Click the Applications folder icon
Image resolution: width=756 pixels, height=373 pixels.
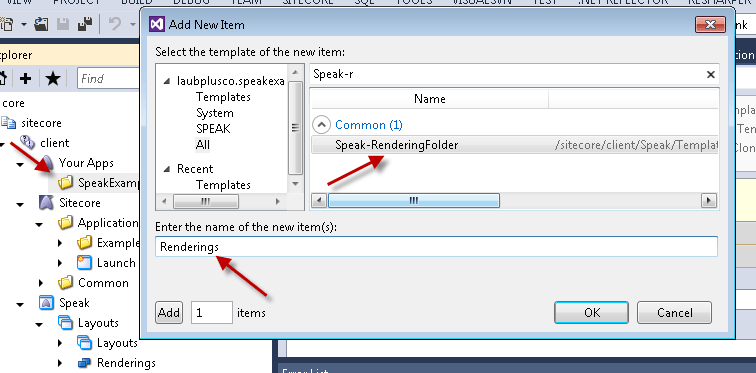65,223
